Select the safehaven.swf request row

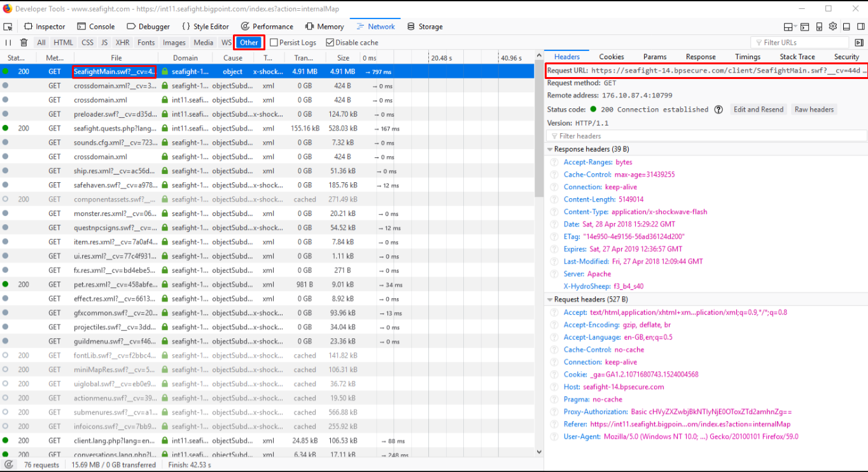pyautogui.click(x=267, y=185)
